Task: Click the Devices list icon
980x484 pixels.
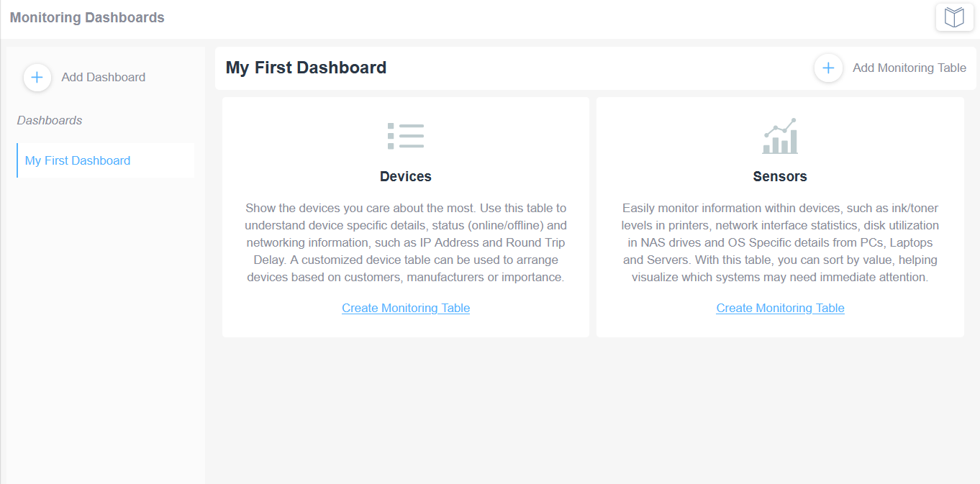Action: pos(405,135)
